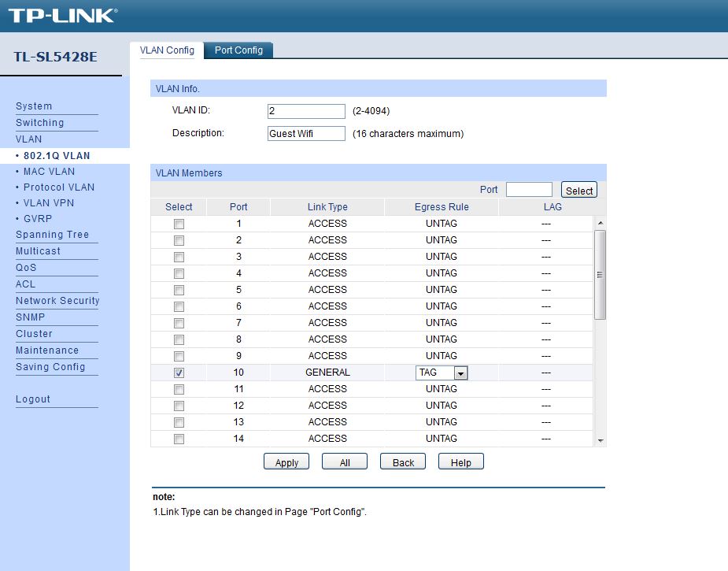This screenshot has height=571, width=728.
Task: Focus the Description input field
Action: point(306,134)
